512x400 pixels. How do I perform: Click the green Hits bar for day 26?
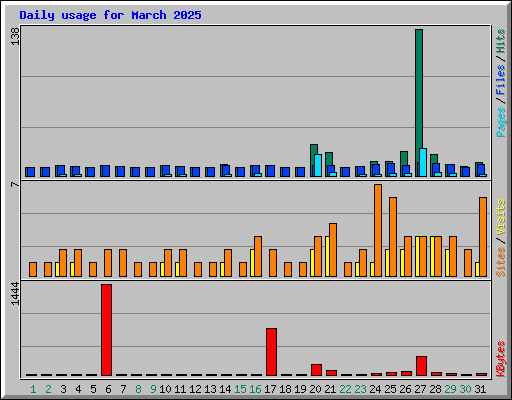click(403, 158)
